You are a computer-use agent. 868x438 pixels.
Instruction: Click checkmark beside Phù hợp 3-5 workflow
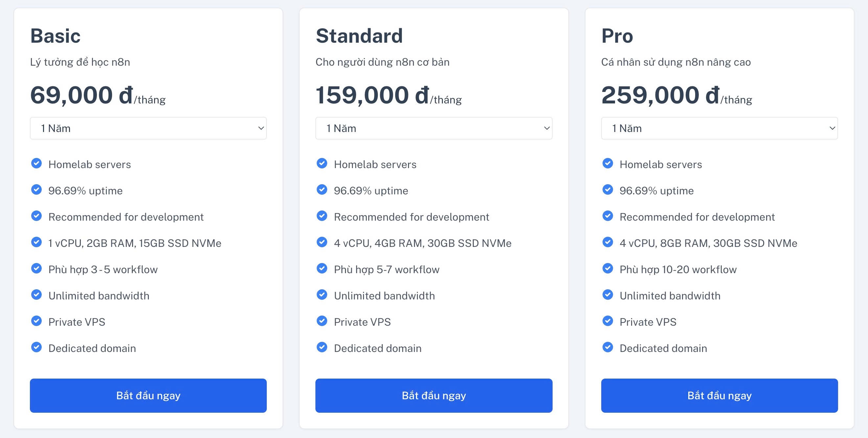point(36,268)
